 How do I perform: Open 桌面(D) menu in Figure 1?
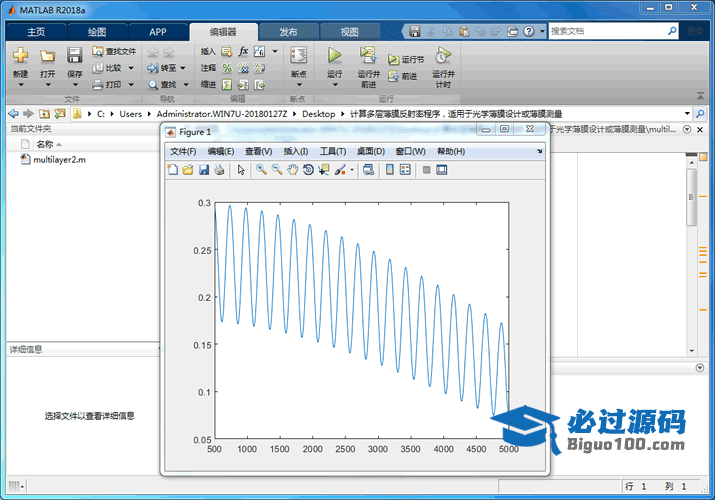[371, 151]
